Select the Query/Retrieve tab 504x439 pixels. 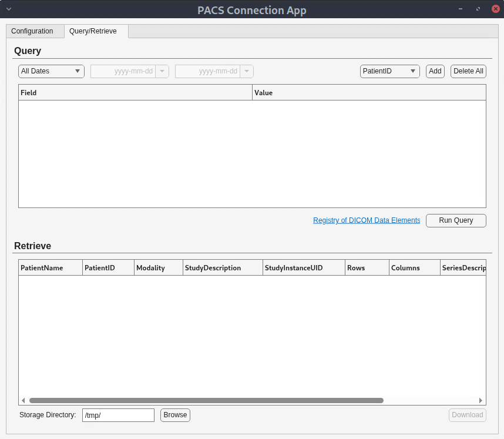pyautogui.click(x=96, y=31)
